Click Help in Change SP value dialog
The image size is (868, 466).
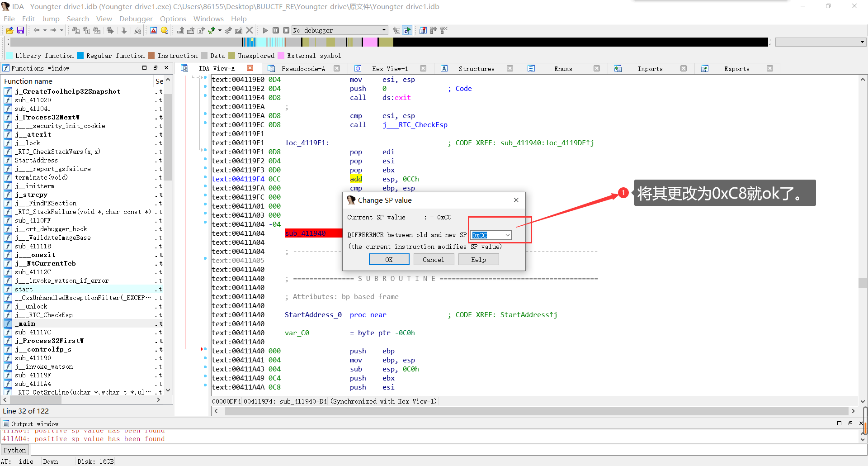click(478, 260)
